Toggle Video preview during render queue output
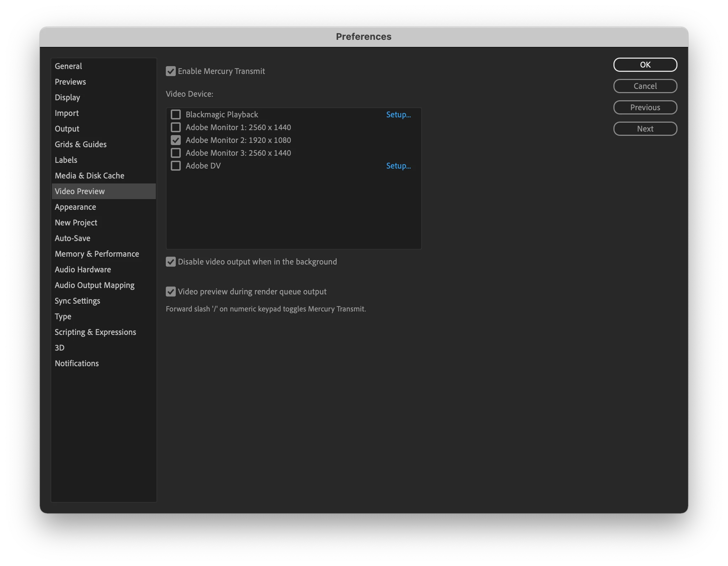 (171, 292)
